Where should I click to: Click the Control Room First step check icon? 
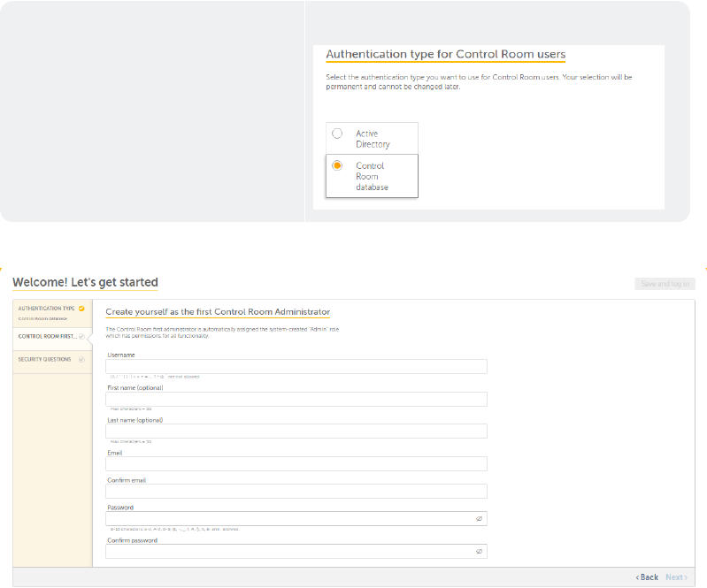[82, 336]
